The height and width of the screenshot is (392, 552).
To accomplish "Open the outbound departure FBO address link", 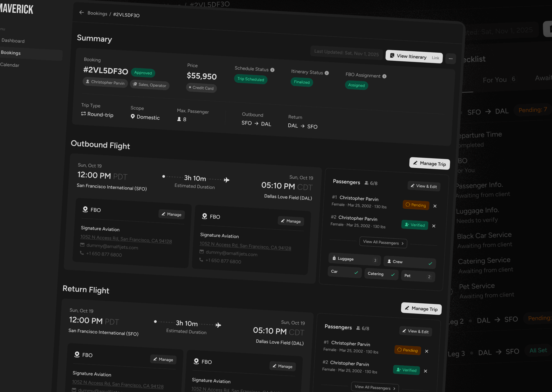I will [126, 239].
